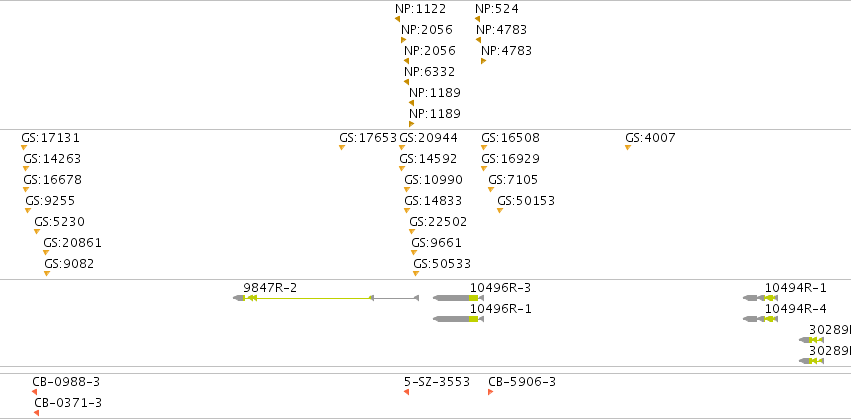
Task: Select NP:2056 marker with right-pointing arrow
Action: tap(403, 40)
